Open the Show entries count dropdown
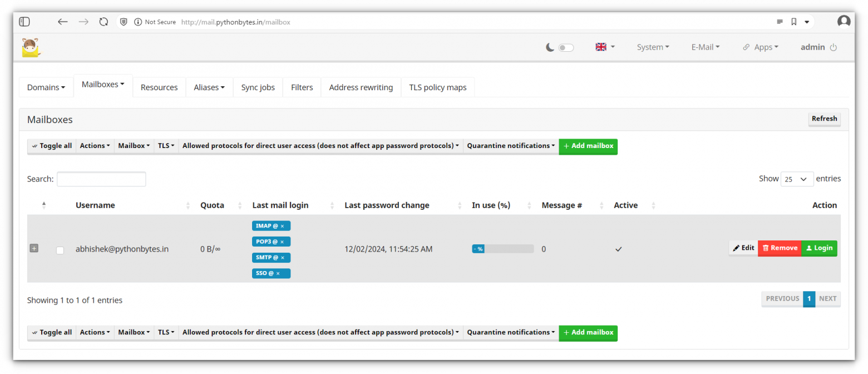The height and width of the screenshot is (374, 868). click(x=797, y=179)
